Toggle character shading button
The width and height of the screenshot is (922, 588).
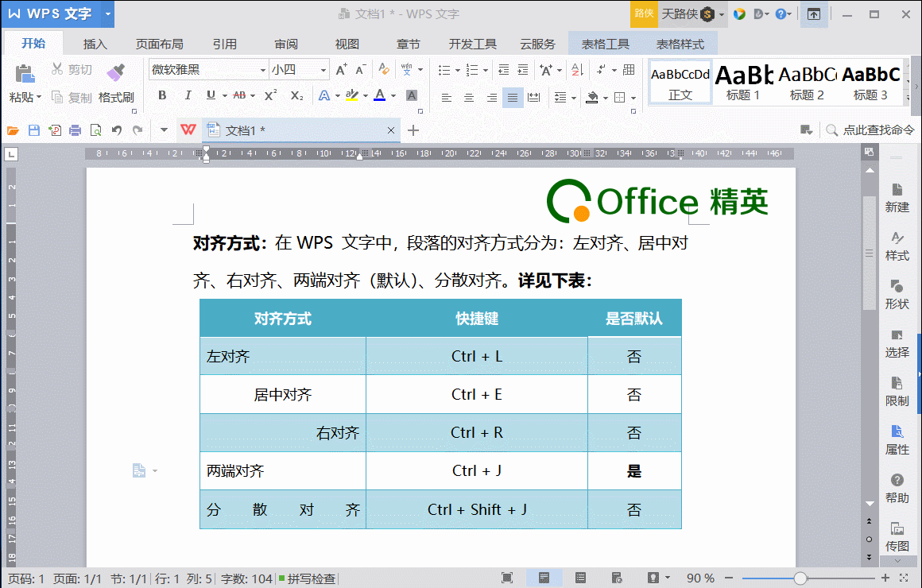412,95
